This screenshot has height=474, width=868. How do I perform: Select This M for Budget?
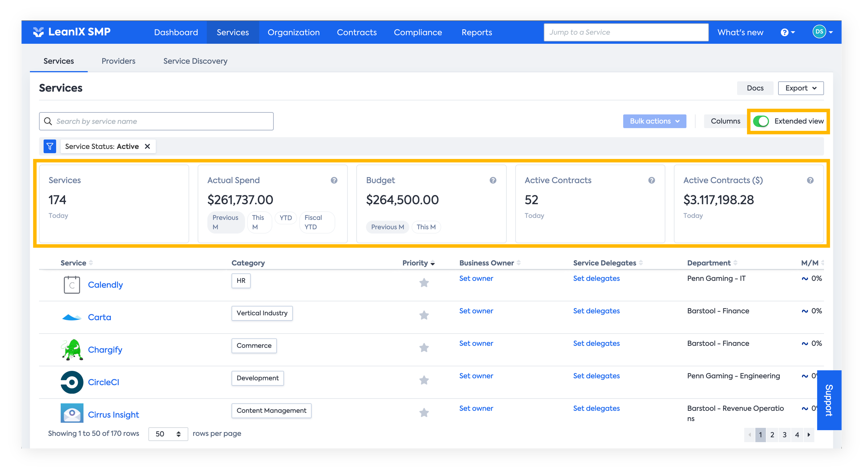426,227
